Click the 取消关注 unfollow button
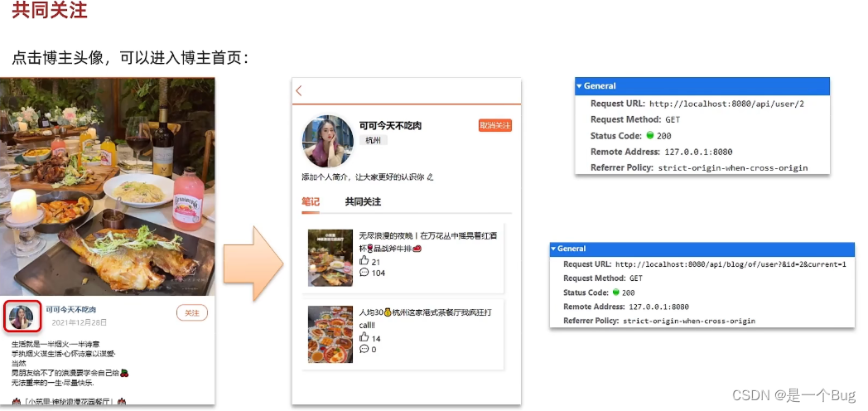868x411 pixels. [495, 126]
